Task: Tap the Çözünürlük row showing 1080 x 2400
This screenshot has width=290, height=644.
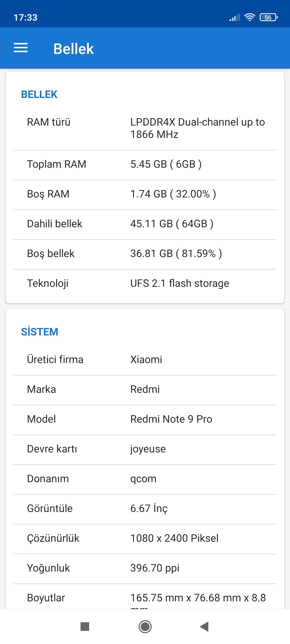Action: [145, 538]
